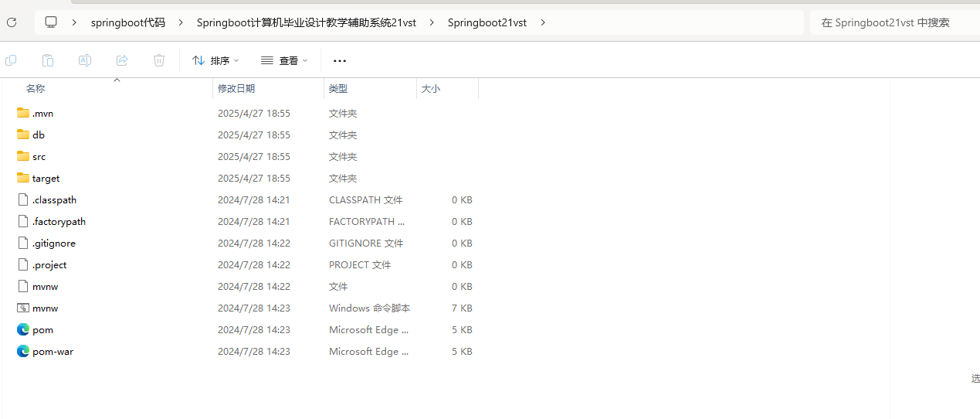Click the Springboot21vst breadcrumb

[487, 22]
